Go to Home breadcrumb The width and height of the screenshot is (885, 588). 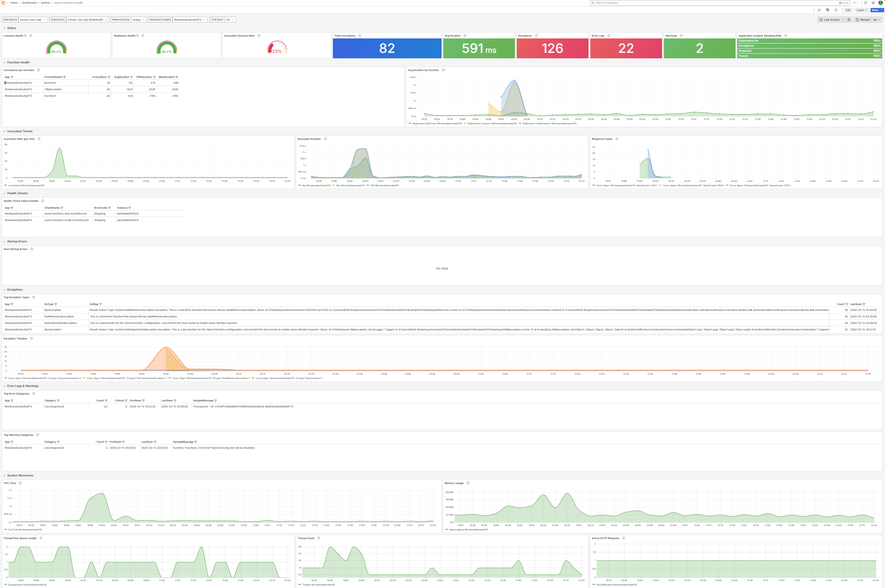tap(14, 3)
